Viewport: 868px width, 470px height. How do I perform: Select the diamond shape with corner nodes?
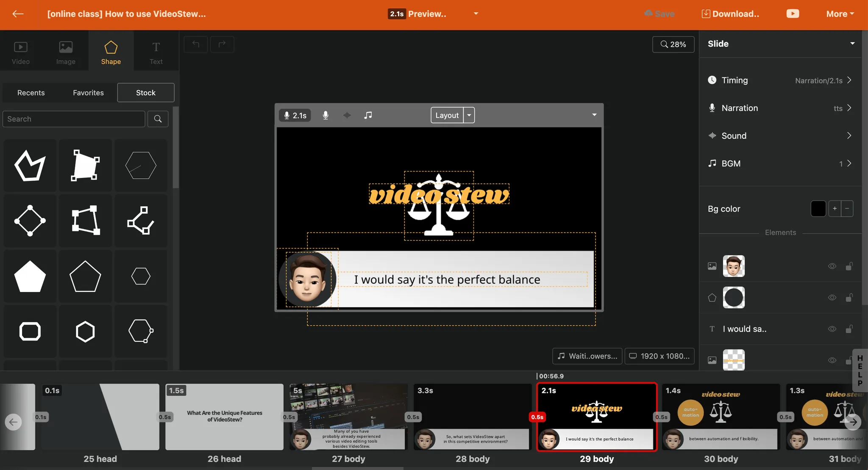pos(30,221)
